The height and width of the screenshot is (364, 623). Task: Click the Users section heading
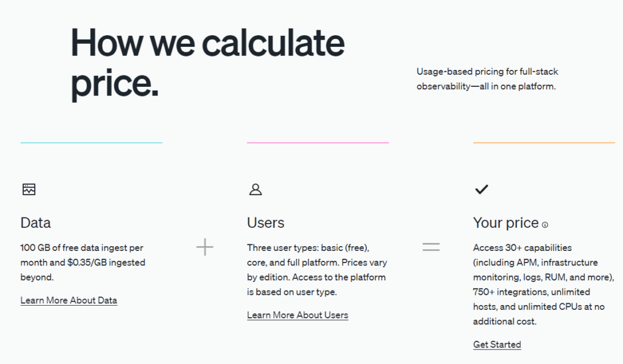pos(266,223)
